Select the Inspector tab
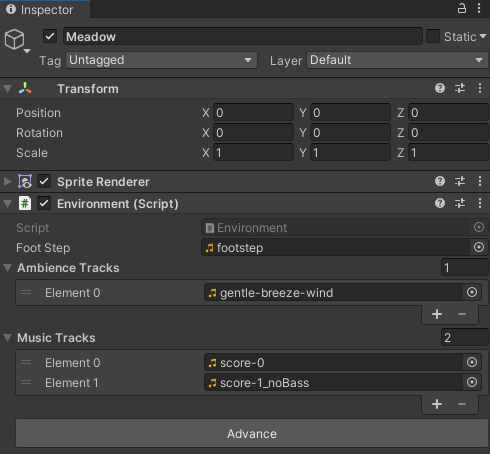The height and width of the screenshot is (454, 490). [45, 9]
